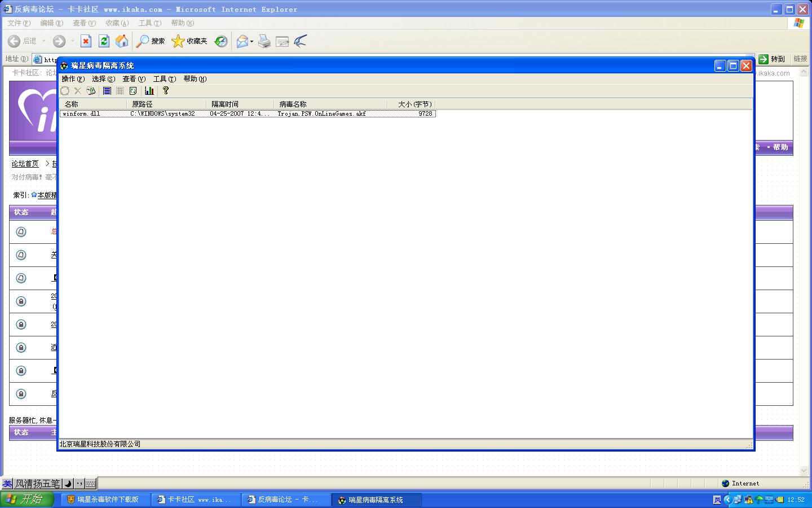This screenshot has width=812, height=508.
Task: Open the 工具(T) menu in quarantine window
Action: click(x=164, y=79)
